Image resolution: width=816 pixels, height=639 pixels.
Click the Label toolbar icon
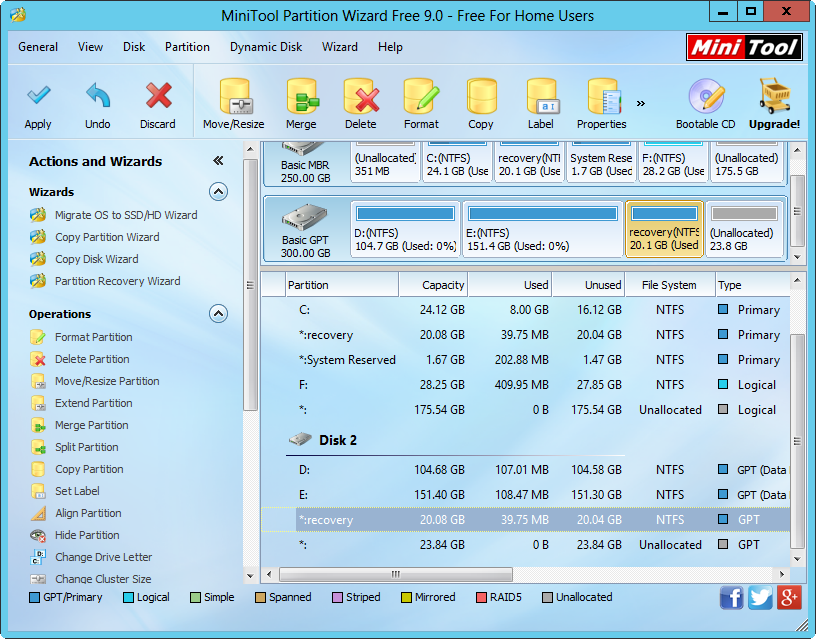[542, 96]
